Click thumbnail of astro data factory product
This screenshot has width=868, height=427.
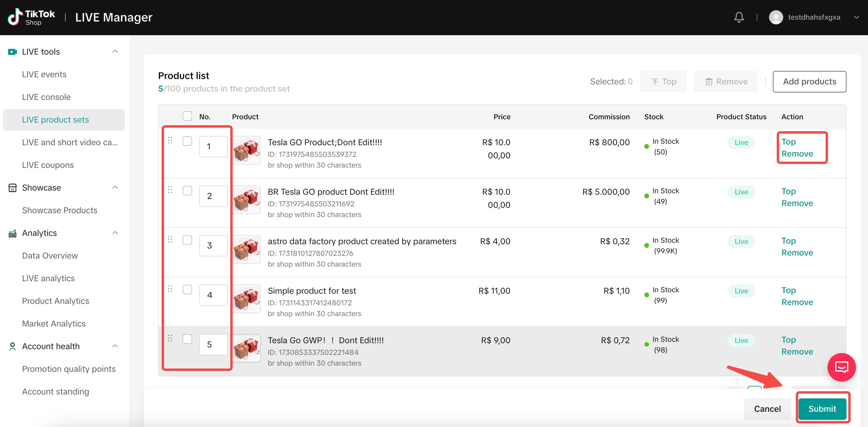tap(246, 249)
